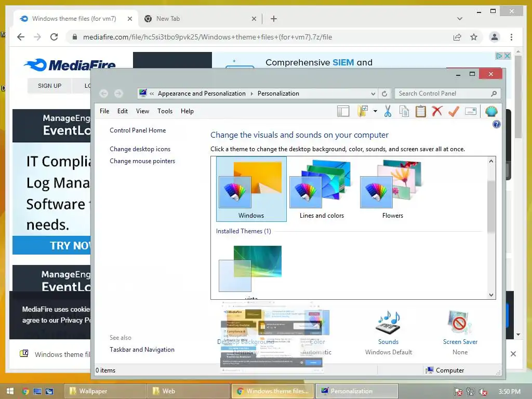Select the Lines and colors theme
The width and height of the screenshot is (532, 399).
tap(322, 189)
